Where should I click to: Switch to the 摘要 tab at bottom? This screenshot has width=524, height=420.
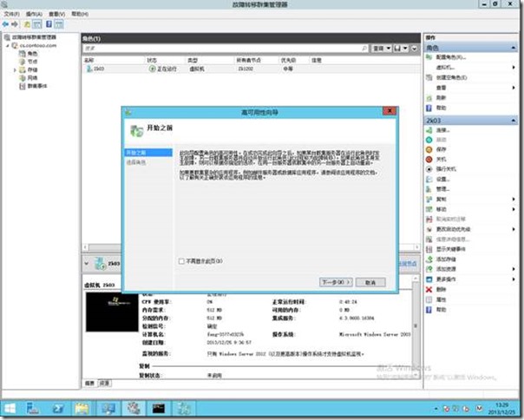pyautogui.click(x=89, y=384)
